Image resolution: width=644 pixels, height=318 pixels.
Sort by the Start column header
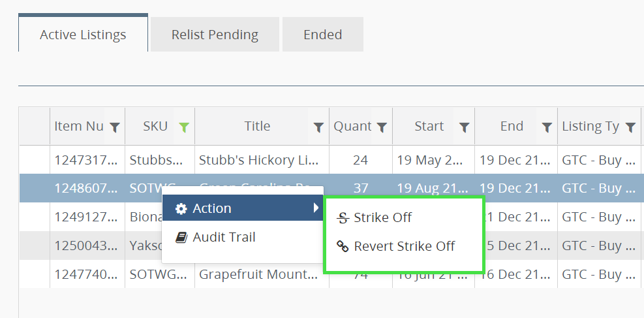pyautogui.click(x=429, y=127)
